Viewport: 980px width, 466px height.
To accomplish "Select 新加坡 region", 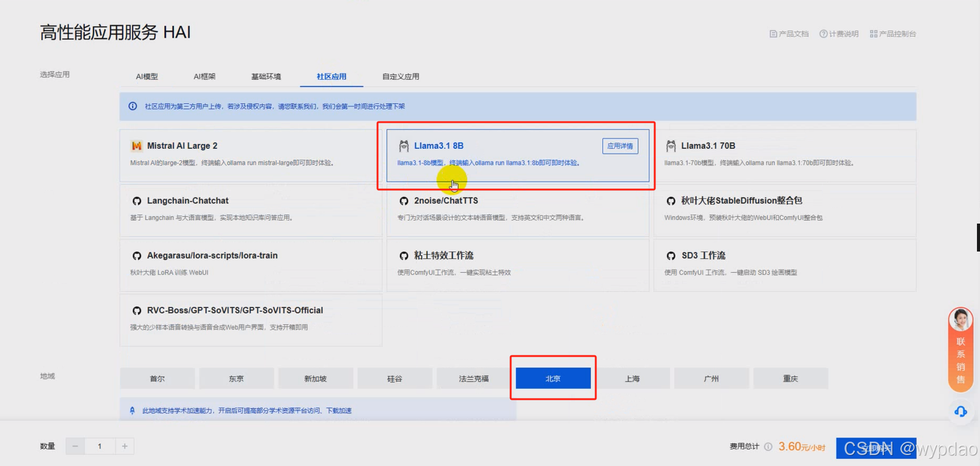I will (316, 379).
